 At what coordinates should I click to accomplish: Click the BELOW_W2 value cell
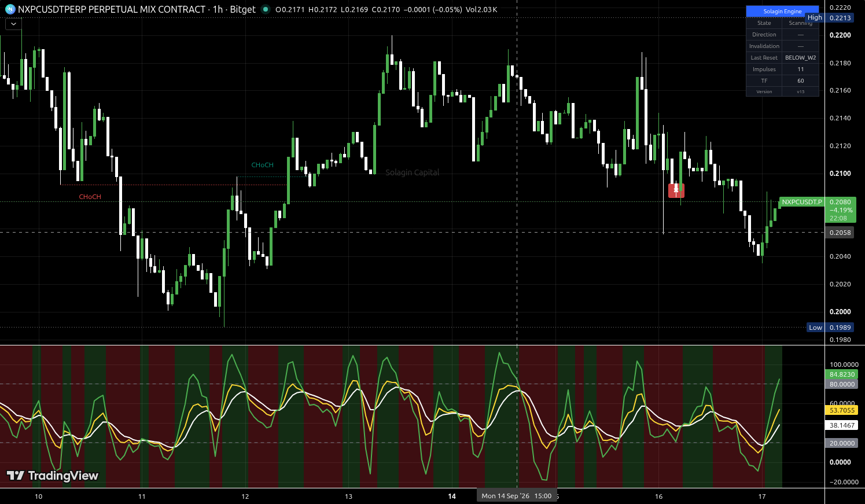point(801,58)
